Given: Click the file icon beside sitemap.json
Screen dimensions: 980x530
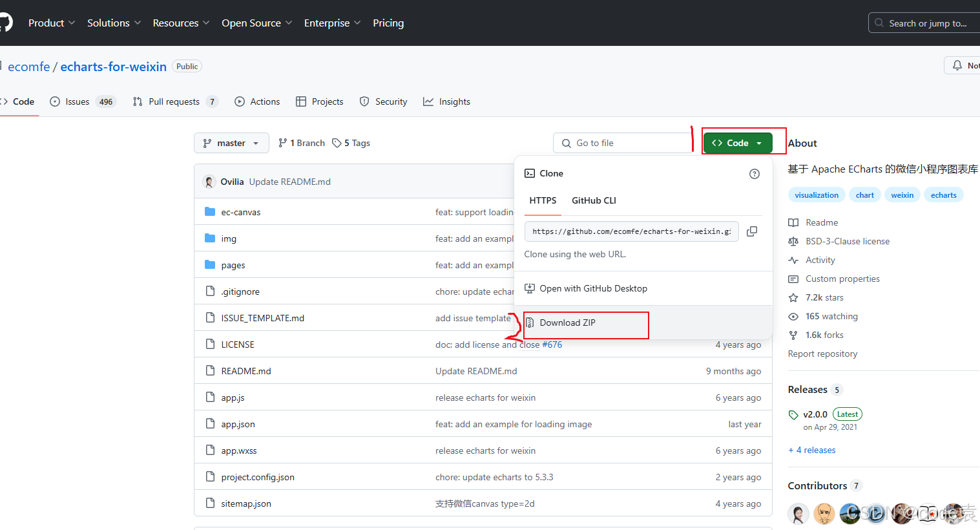Looking at the screenshot, I should point(210,503).
